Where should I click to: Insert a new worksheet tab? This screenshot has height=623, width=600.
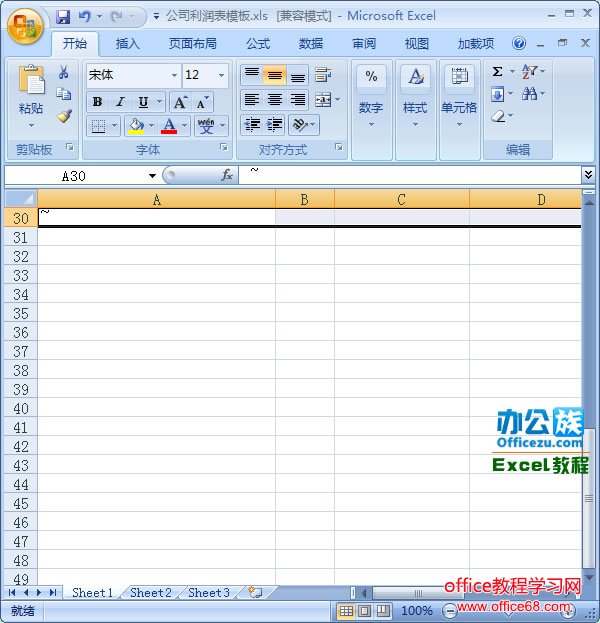point(255,592)
